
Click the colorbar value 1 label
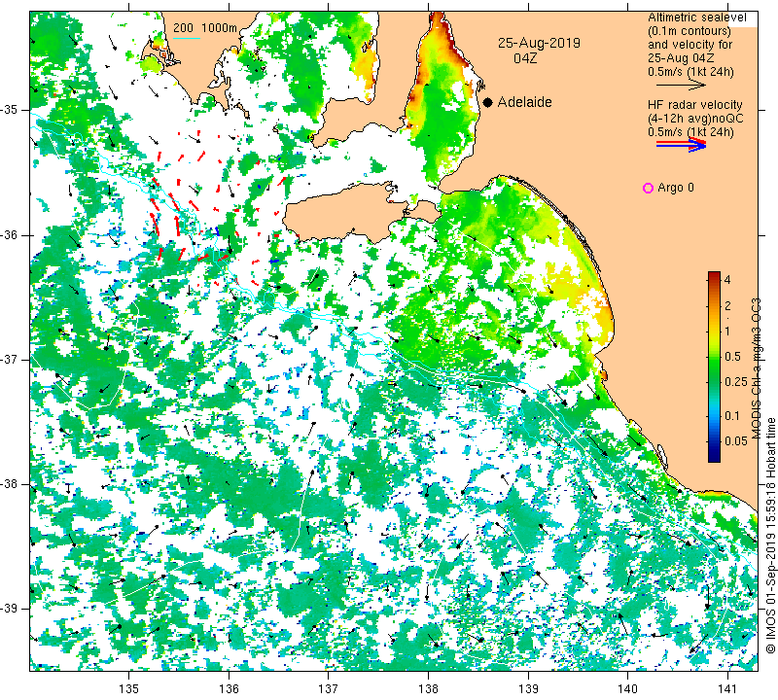tap(727, 332)
